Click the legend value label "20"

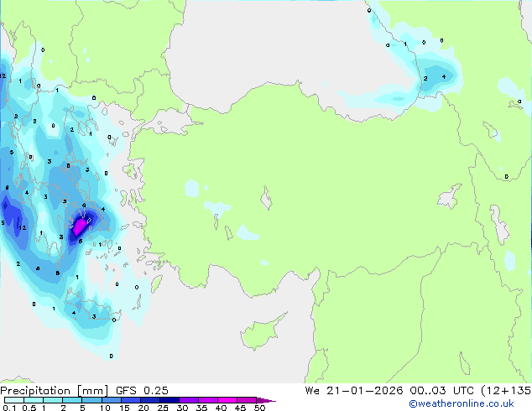click(x=143, y=408)
